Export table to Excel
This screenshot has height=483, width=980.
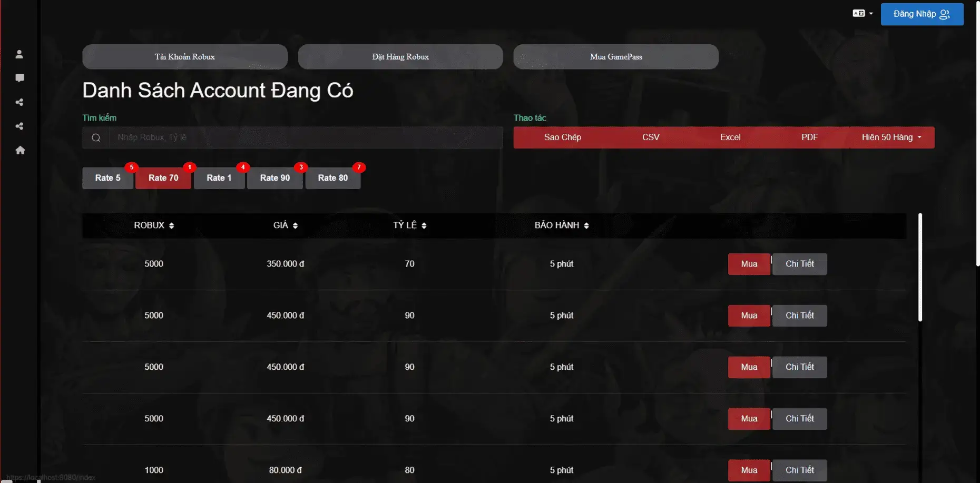click(x=730, y=137)
